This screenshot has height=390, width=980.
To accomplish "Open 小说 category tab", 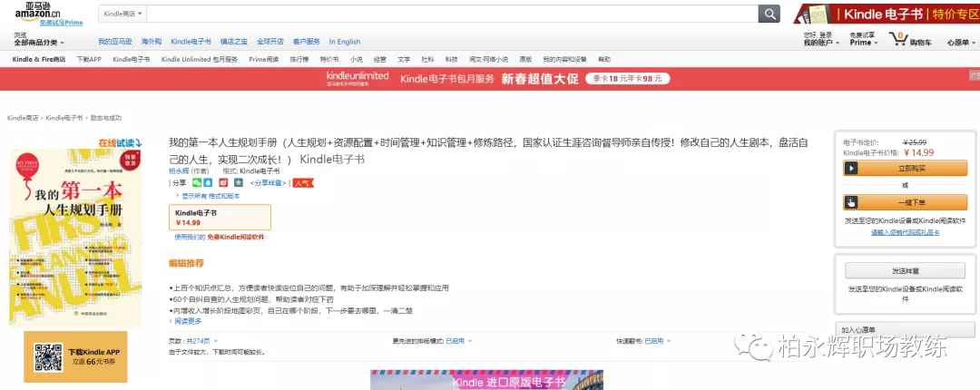I will [x=357, y=59].
